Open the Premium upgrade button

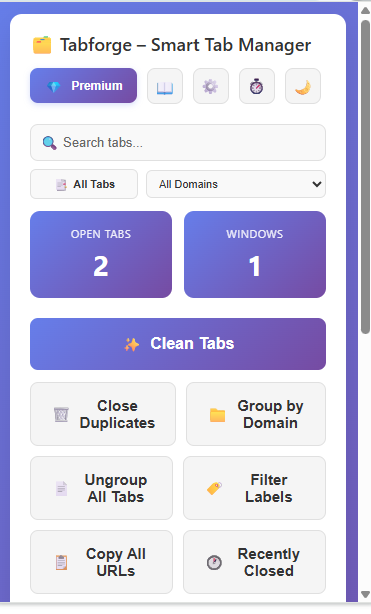point(83,86)
